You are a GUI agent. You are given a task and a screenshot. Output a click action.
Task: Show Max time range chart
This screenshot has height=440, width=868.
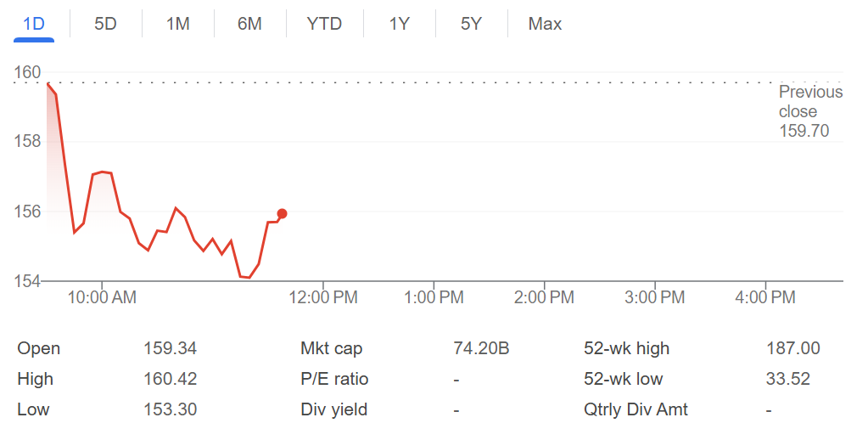pos(545,24)
